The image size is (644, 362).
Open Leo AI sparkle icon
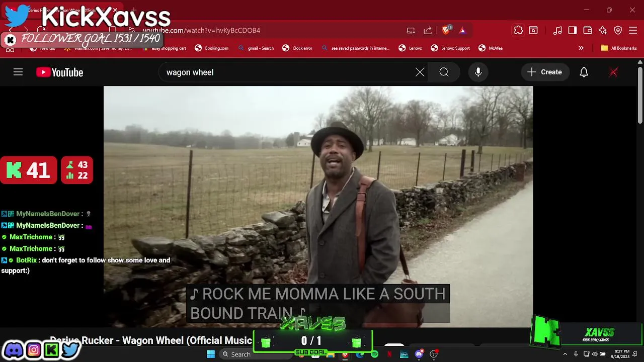coord(603,30)
